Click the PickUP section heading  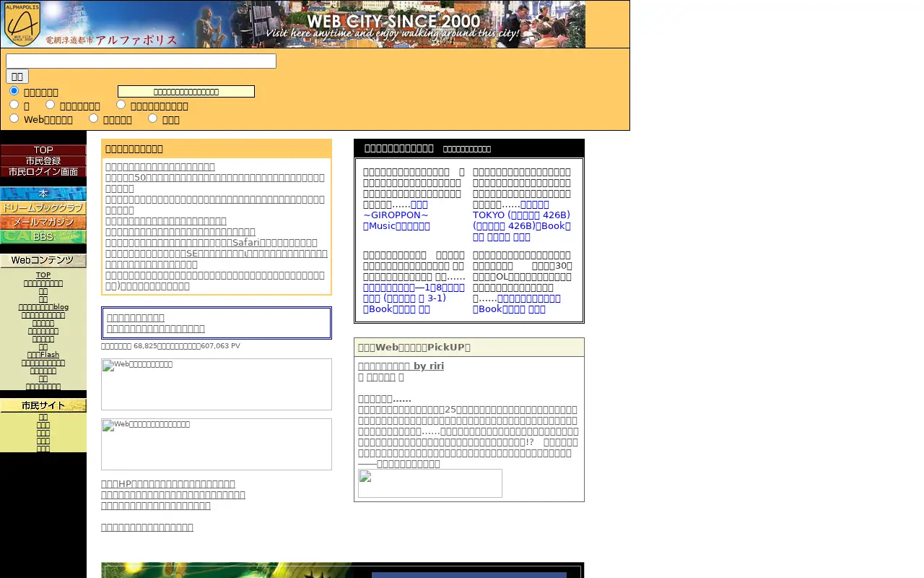pyautogui.click(x=414, y=348)
